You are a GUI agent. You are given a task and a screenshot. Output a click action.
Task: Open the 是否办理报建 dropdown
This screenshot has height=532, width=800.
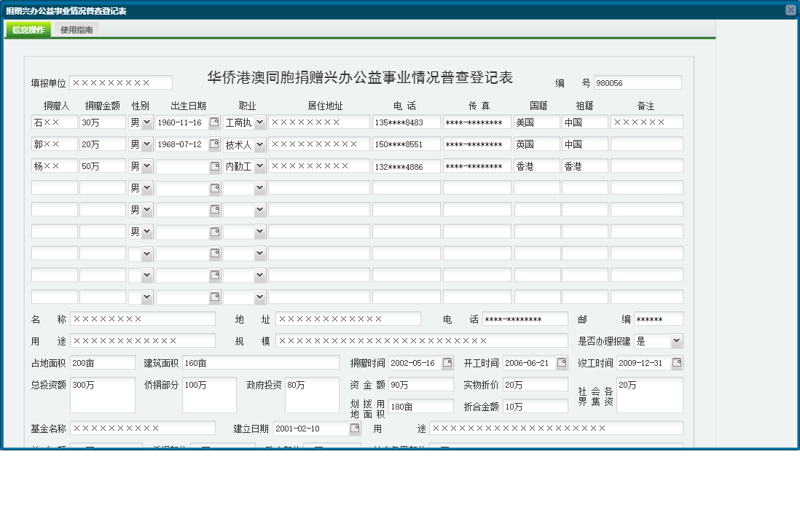pos(676,341)
